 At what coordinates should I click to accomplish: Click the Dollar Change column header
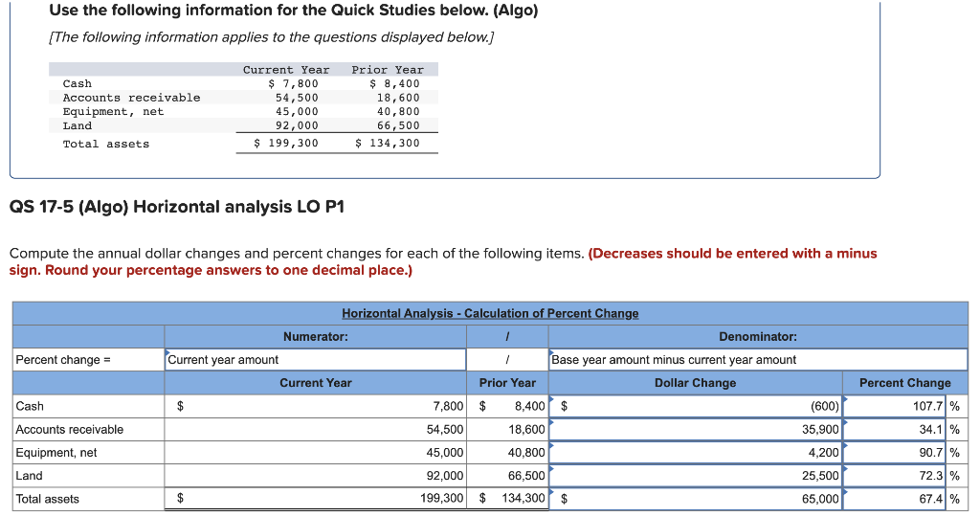695,383
